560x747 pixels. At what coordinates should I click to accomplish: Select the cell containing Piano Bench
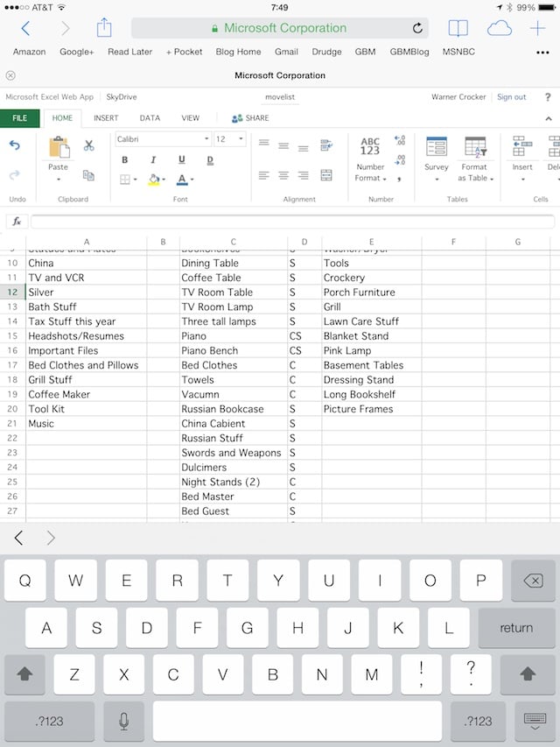pos(234,350)
